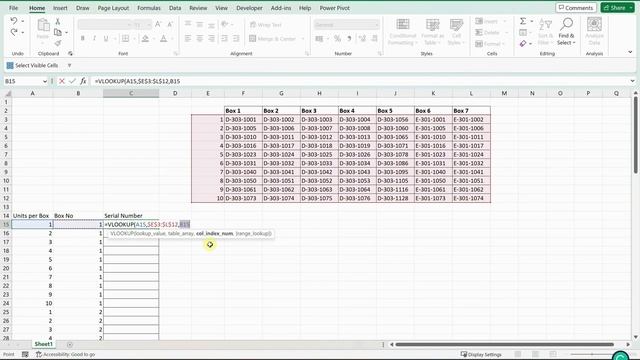Viewport: 640px width, 360px height.
Task: Click the Serial Number header cell
Action: click(131, 216)
